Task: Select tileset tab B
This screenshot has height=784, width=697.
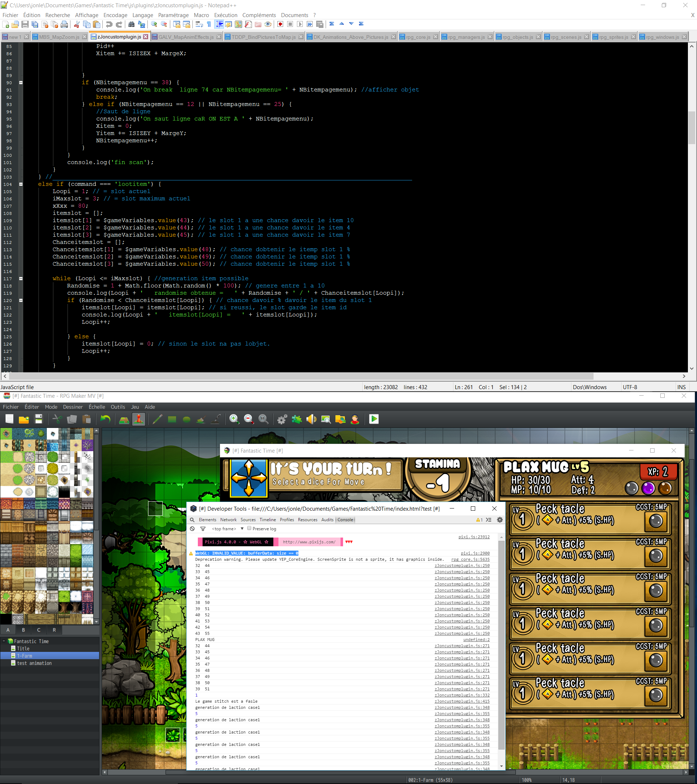Action: click(x=23, y=630)
